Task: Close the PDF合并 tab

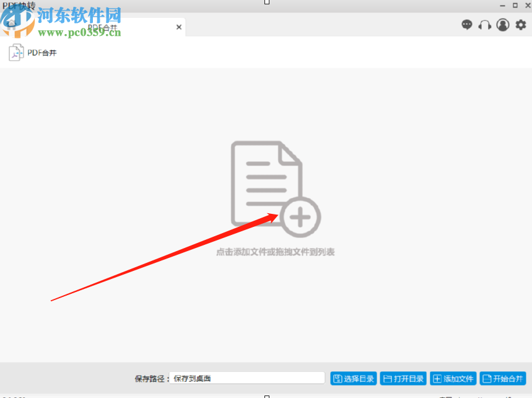Action: tap(178, 27)
